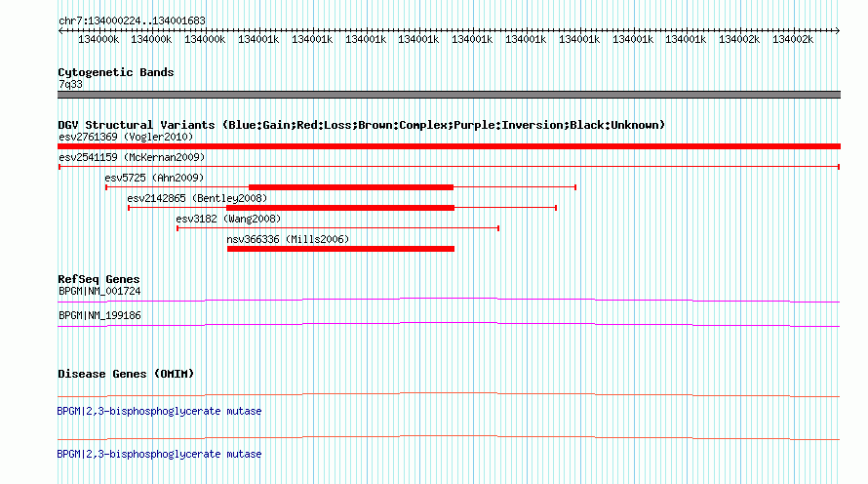Click the dark gray 7q33 cytogenetic band bar

tap(449, 95)
